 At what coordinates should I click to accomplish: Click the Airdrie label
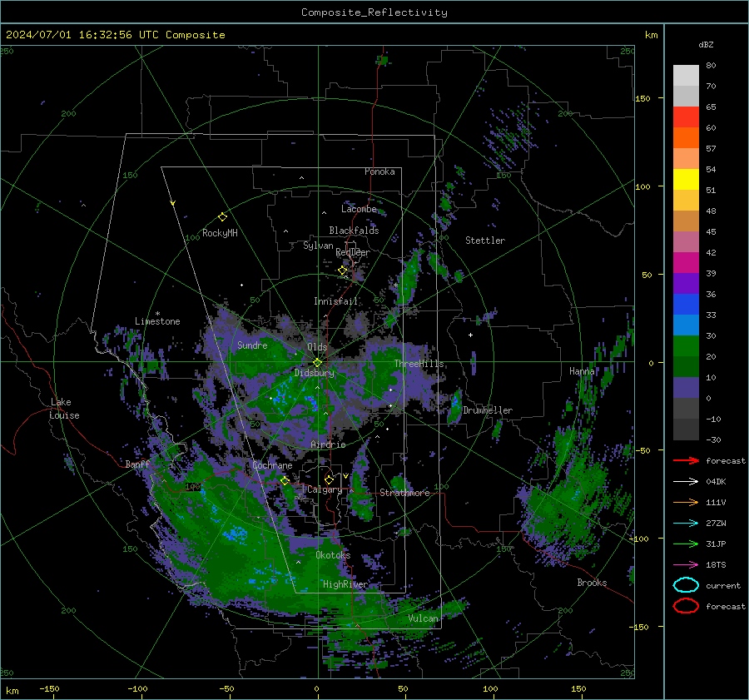(328, 444)
